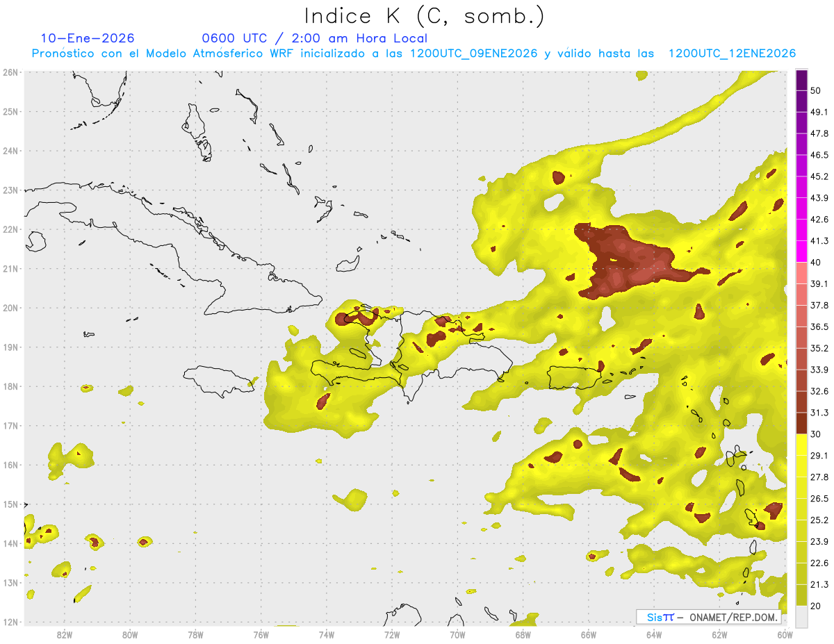Click the longitude label "62W"

[719, 634]
